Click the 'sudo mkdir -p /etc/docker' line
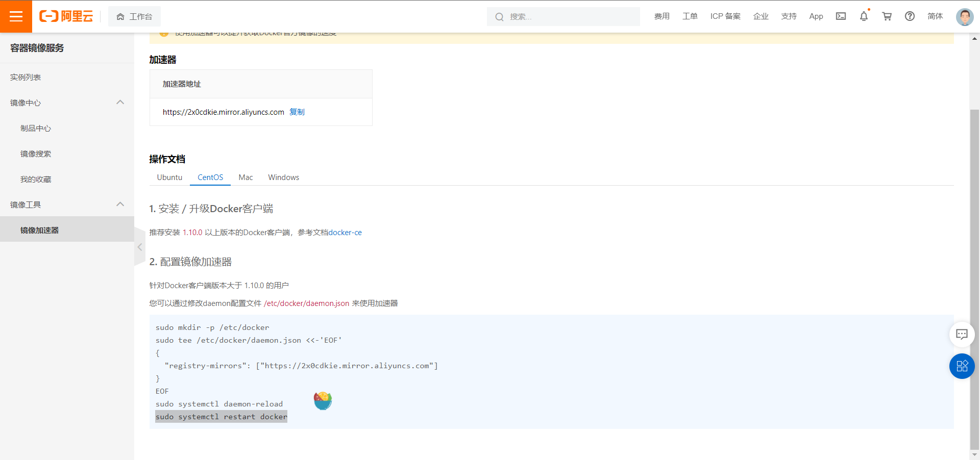The height and width of the screenshot is (460, 980). (212, 327)
